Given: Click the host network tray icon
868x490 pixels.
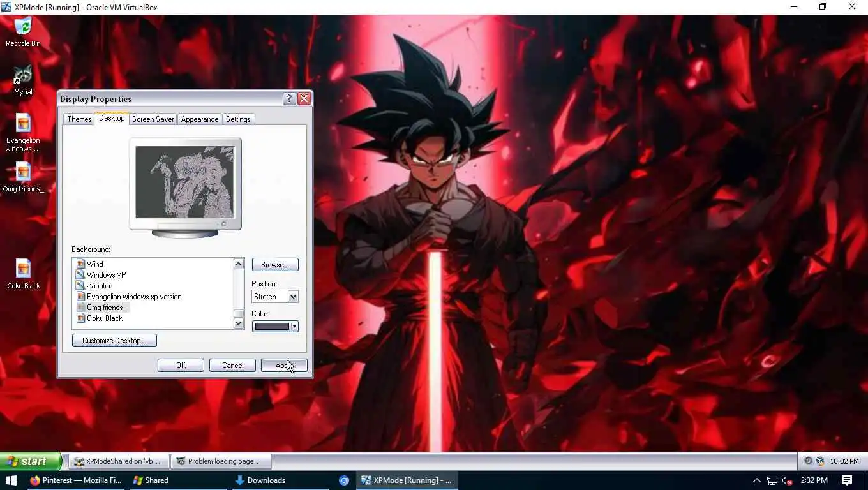Looking at the screenshot, I should click(x=772, y=480).
